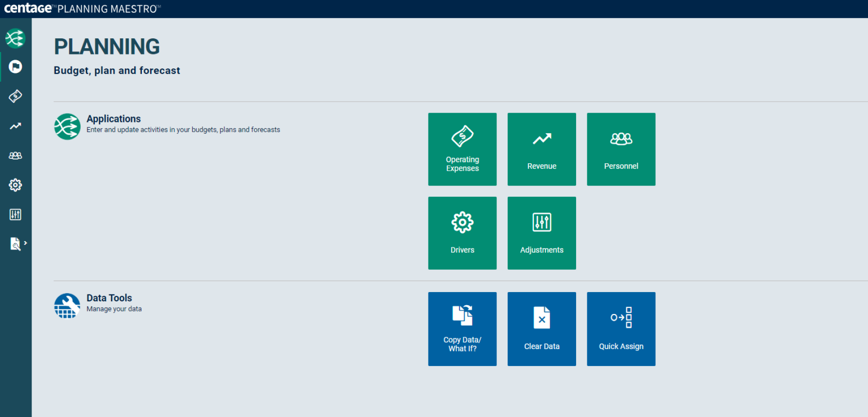Expand the arrow beside document search icon

coord(25,243)
